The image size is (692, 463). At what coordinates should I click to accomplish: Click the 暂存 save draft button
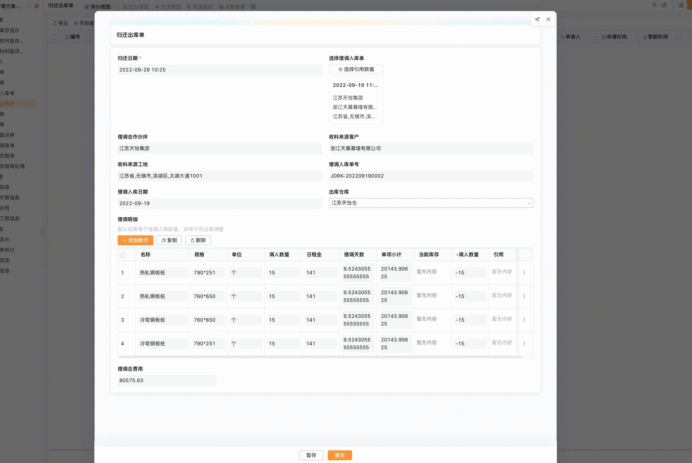coord(311,455)
